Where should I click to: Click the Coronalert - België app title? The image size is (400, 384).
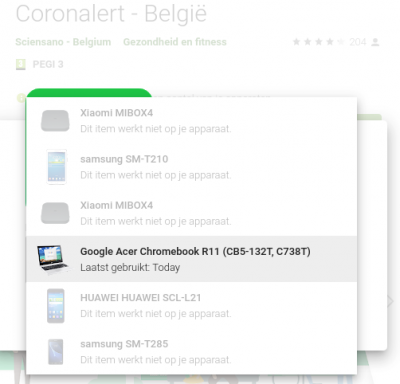[x=111, y=13]
